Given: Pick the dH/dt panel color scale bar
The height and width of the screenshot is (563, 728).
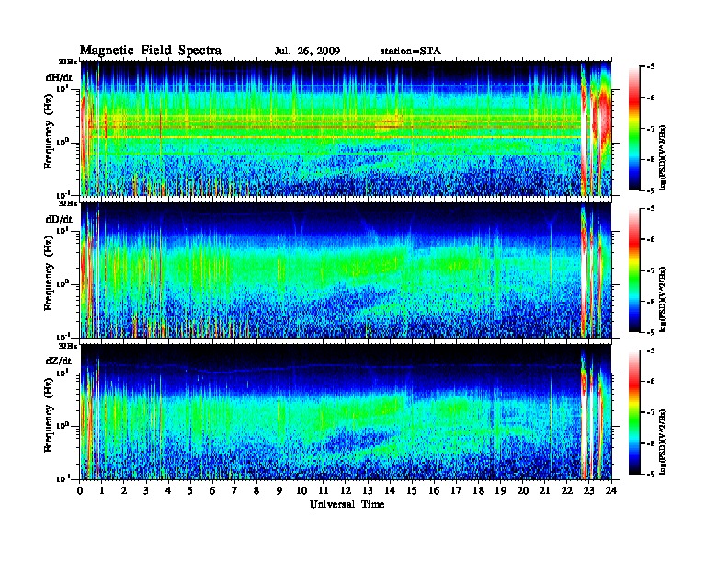Looking at the screenshot, I should pos(634,129).
